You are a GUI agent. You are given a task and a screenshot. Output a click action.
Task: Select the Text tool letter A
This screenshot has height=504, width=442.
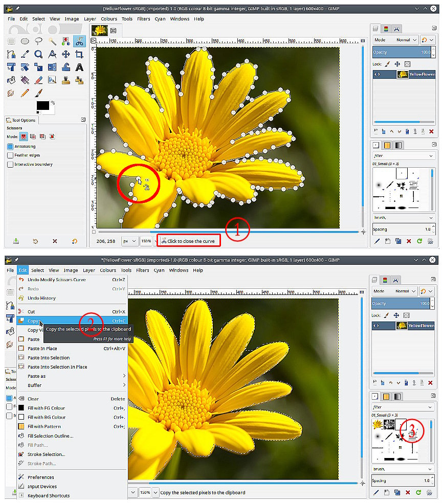79,67
